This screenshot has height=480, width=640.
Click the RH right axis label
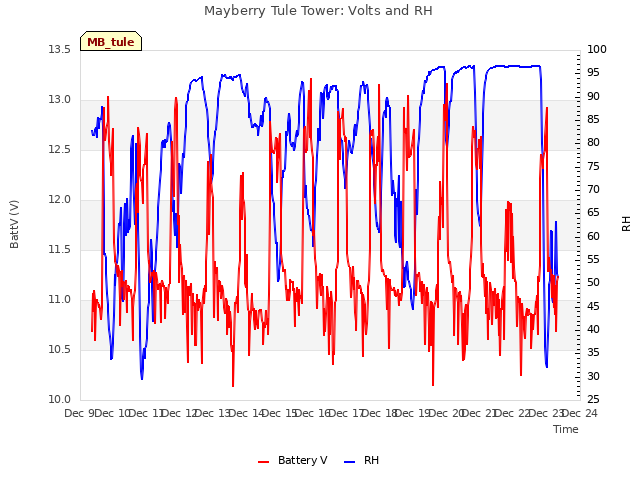pos(626,224)
